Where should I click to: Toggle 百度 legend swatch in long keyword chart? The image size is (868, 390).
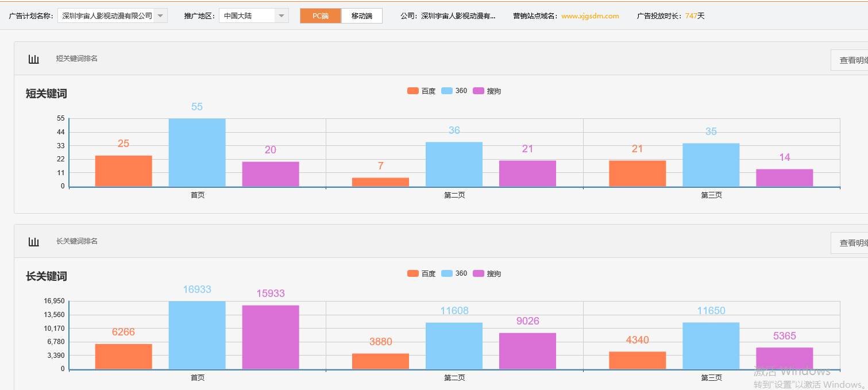(413, 273)
